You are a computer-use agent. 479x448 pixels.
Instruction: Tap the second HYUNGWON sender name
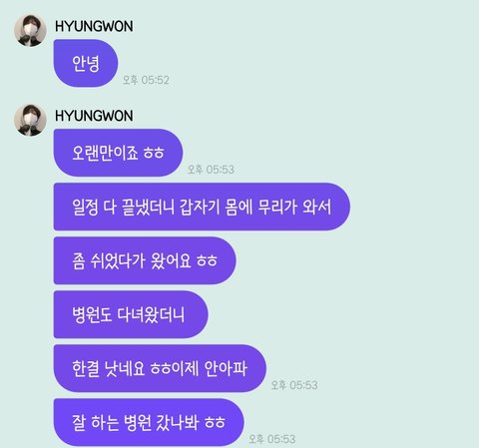[94, 116]
